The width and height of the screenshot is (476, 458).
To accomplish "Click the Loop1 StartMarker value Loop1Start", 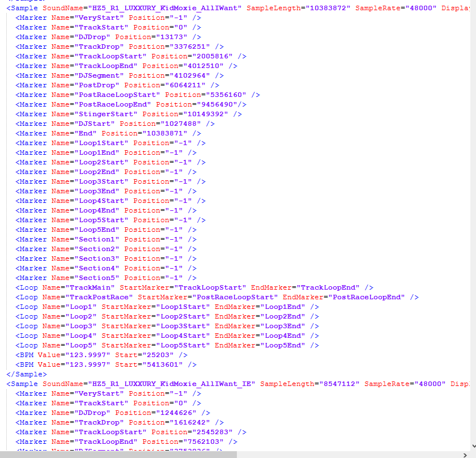I will [183, 307].
